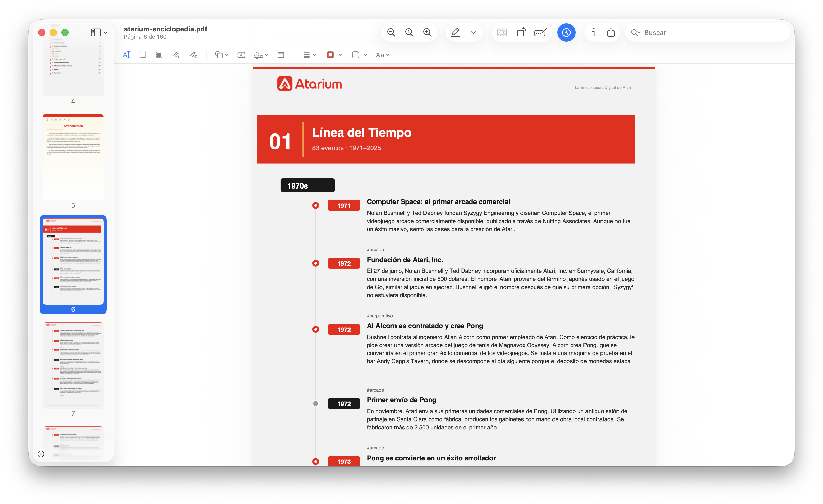Viewport: 823px width, 504px height.
Task: Click the Atarium logo in the page header
Action: (309, 83)
